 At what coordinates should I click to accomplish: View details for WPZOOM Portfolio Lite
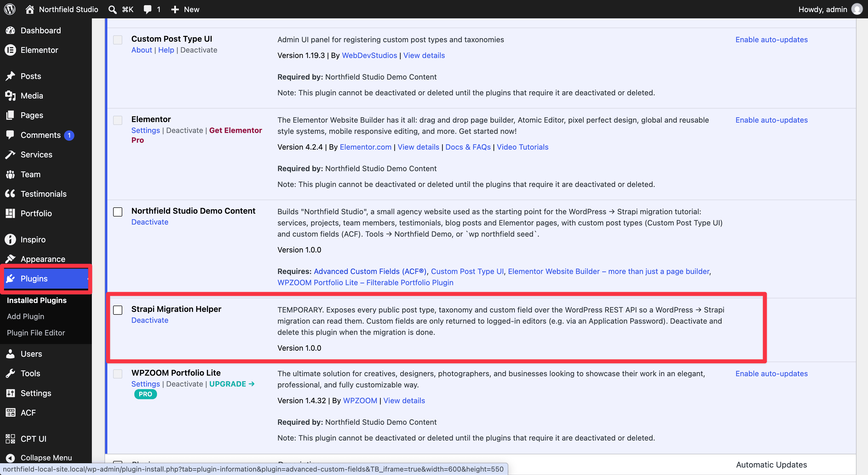click(x=404, y=401)
